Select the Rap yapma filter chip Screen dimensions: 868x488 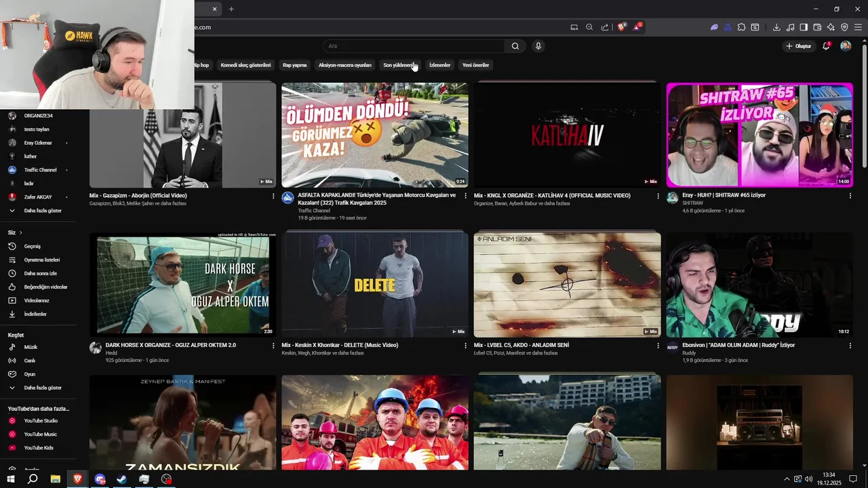294,65
